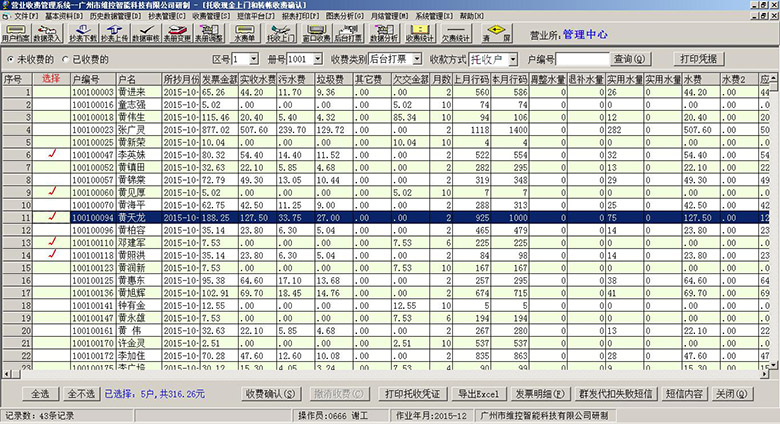Open the 文件 menu
780x424 pixels.
pos(25,16)
